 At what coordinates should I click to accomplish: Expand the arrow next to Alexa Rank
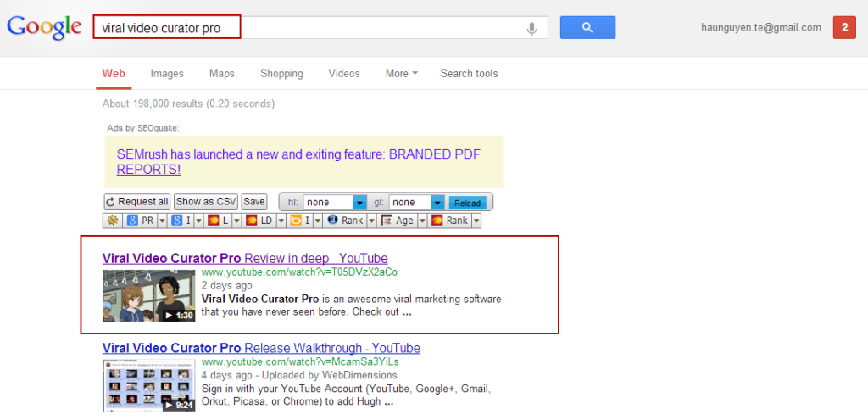click(x=371, y=221)
